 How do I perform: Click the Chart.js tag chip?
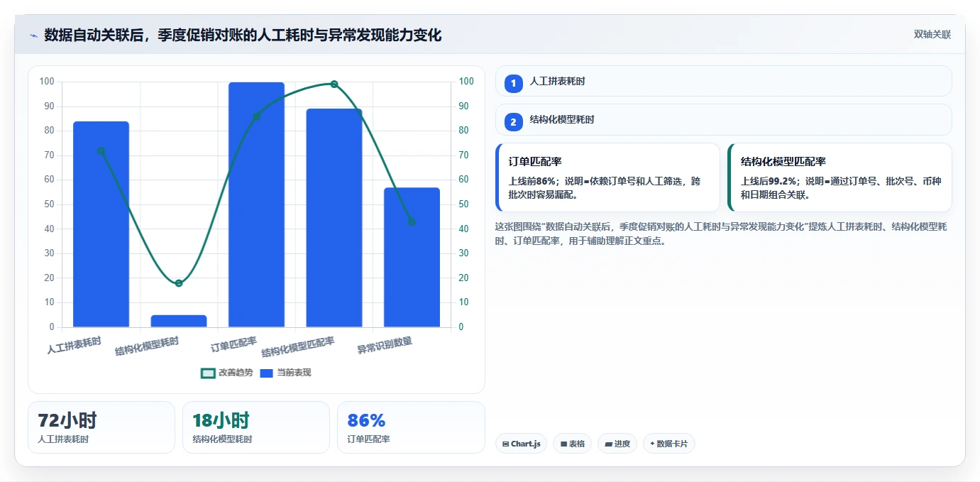(x=521, y=444)
